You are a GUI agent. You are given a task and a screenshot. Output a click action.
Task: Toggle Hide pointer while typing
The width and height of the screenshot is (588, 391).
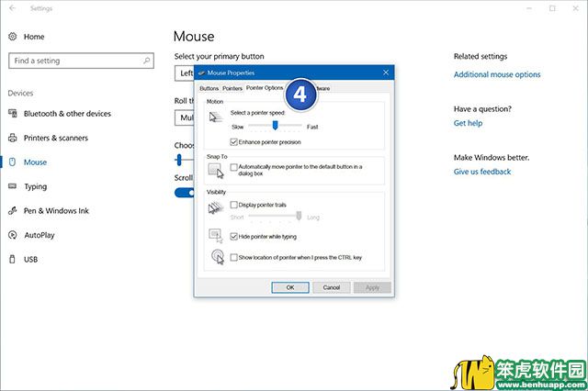234,236
